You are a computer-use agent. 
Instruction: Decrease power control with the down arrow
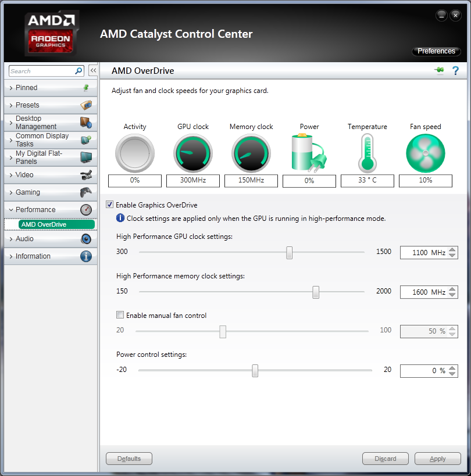point(452,373)
